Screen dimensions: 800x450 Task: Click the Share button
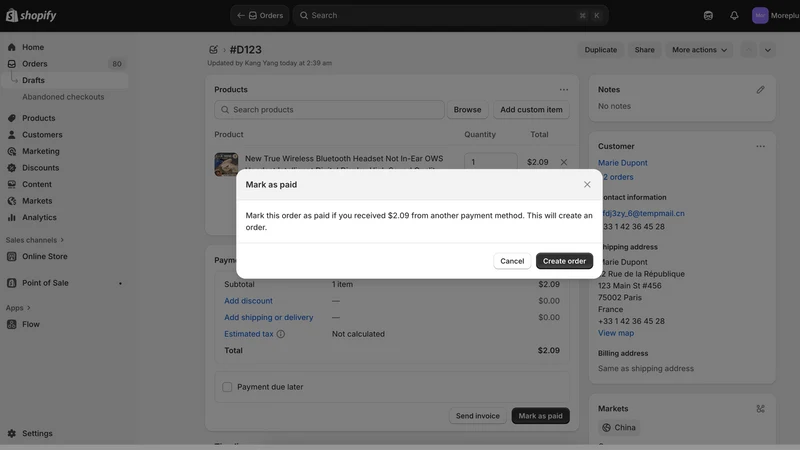click(x=644, y=49)
